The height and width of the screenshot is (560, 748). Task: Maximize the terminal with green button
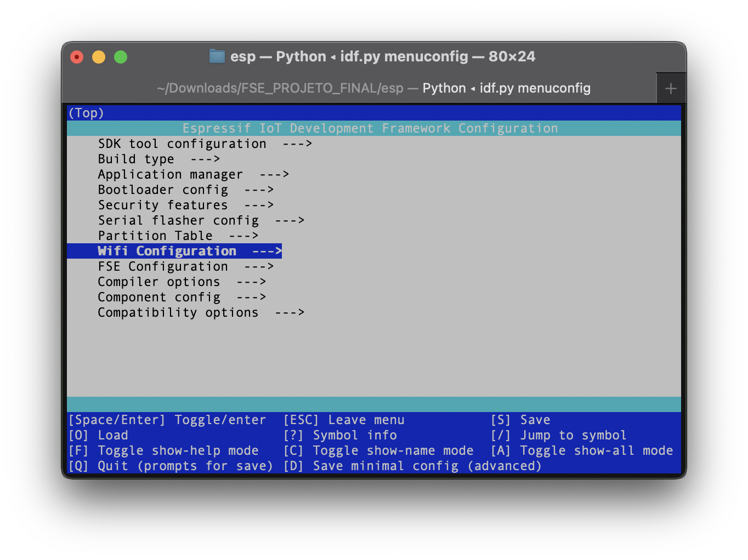pyautogui.click(x=121, y=57)
